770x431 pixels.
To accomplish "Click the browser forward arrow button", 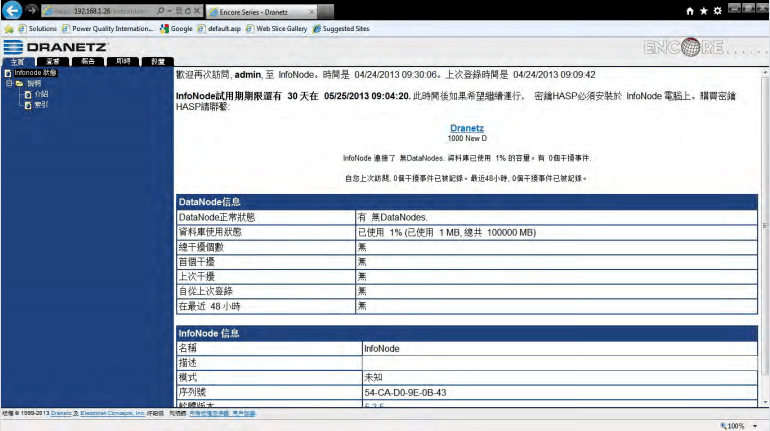I will (x=31, y=10).
